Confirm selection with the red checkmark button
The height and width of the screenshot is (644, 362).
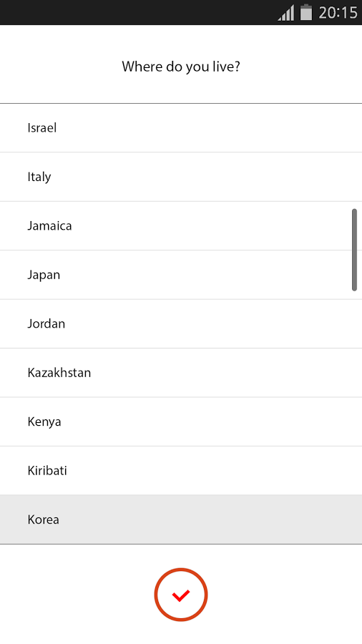coord(180,595)
